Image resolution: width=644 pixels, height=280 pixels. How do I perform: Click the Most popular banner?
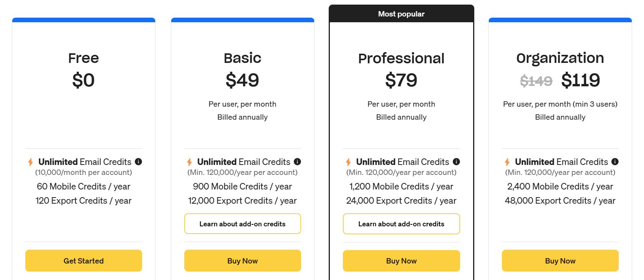click(401, 14)
